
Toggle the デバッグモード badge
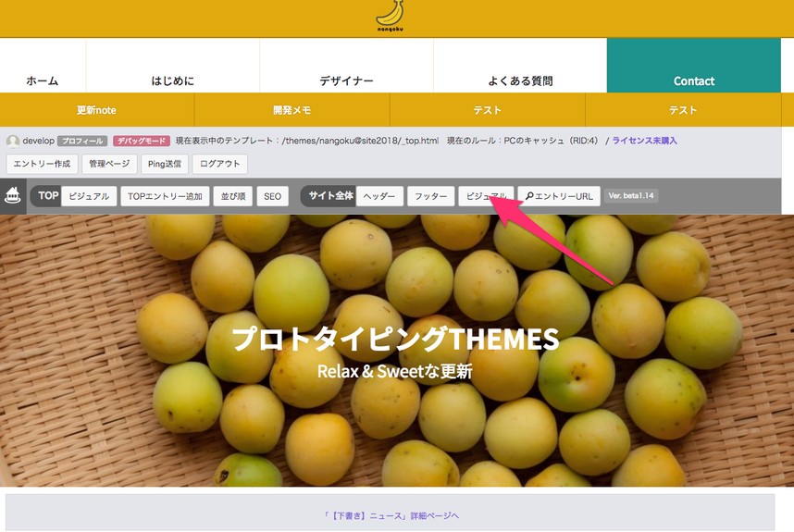pos(142,141)
